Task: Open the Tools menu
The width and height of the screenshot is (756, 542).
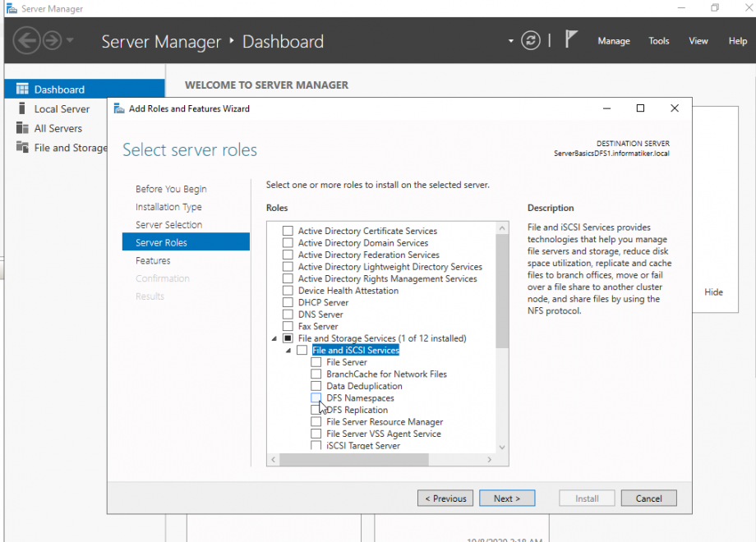Action: point(658,41)
